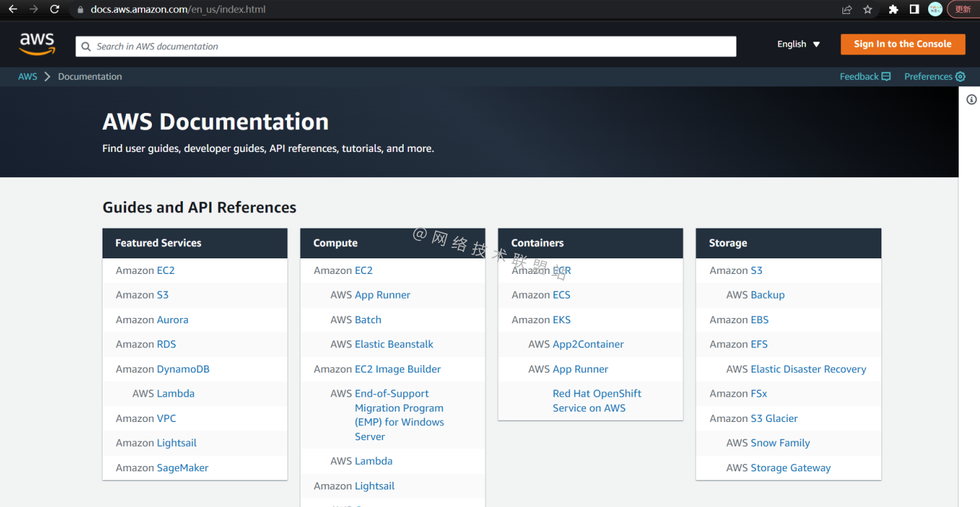Click Sign In to the Console

click(903, 44)
